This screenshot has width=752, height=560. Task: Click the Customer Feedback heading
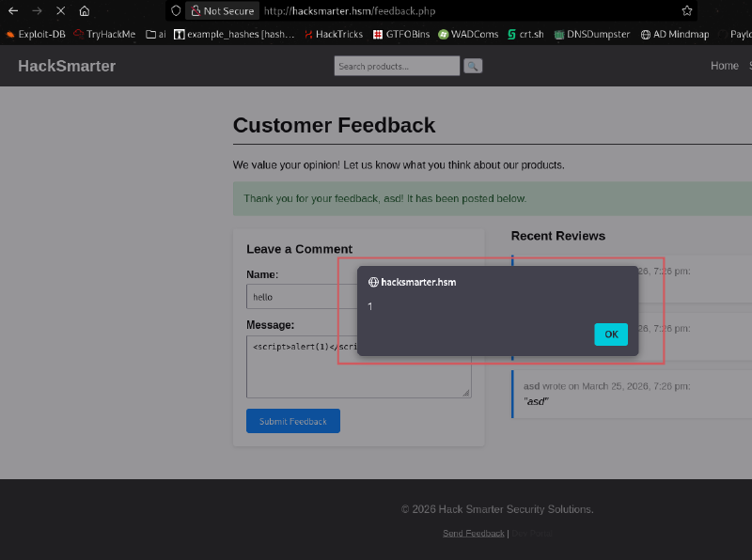[x=334, y=125]
